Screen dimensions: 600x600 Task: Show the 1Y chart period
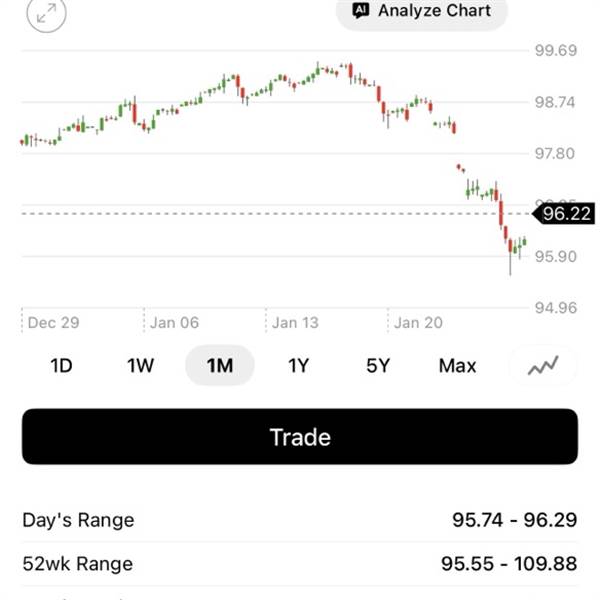coord(298,366)
